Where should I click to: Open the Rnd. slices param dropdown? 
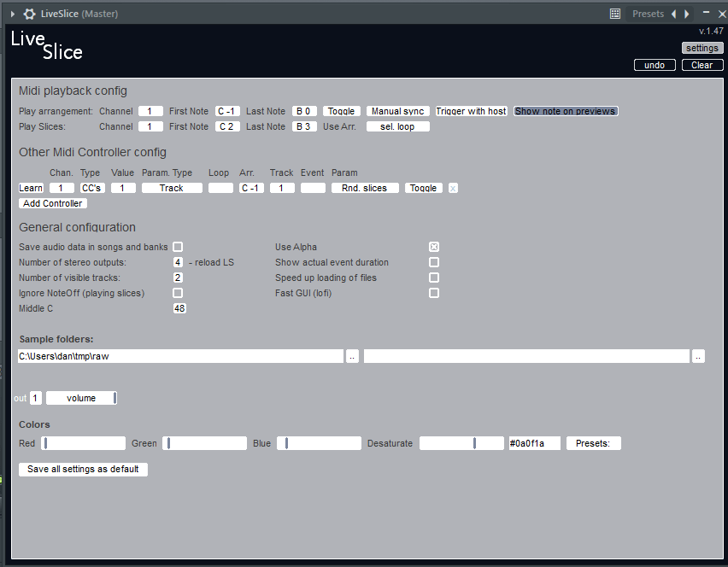pos(365,188)
